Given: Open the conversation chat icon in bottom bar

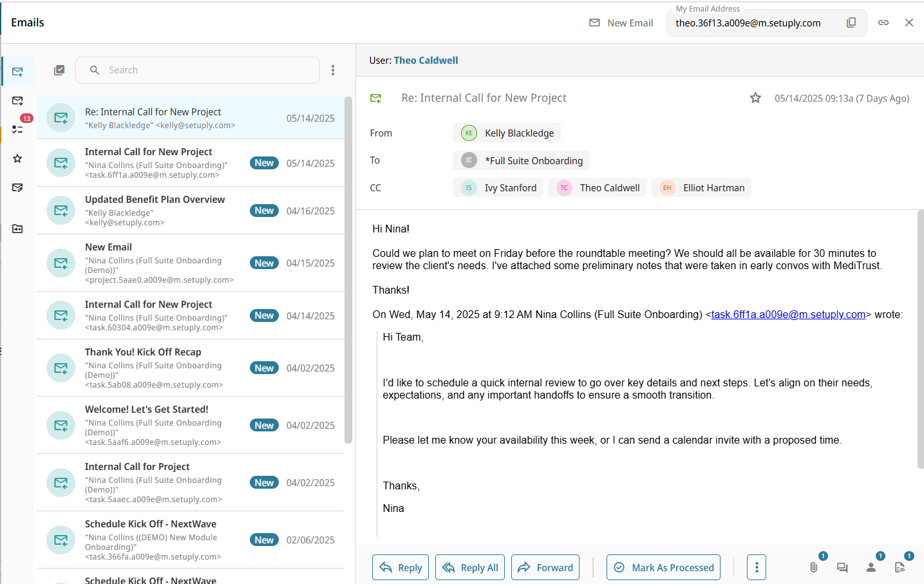Looking at the screenshot, I should [x=842, y=567].
